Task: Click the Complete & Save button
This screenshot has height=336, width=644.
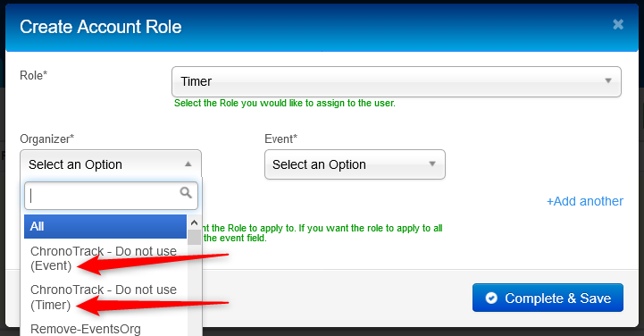Action: coord(548,298)
